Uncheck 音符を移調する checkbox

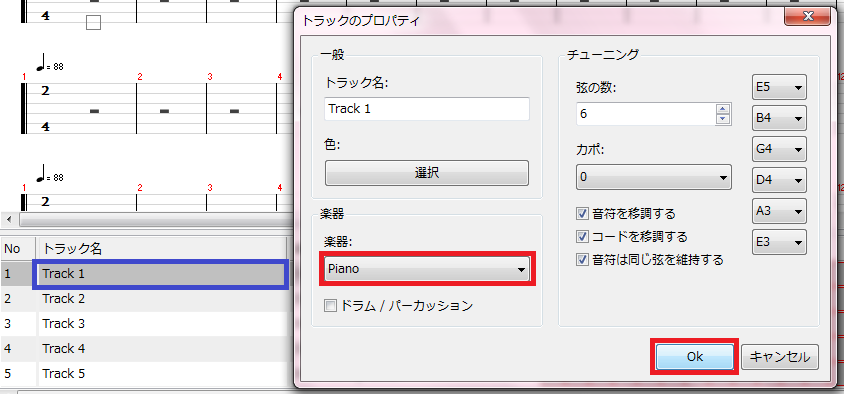pos(582,214)
